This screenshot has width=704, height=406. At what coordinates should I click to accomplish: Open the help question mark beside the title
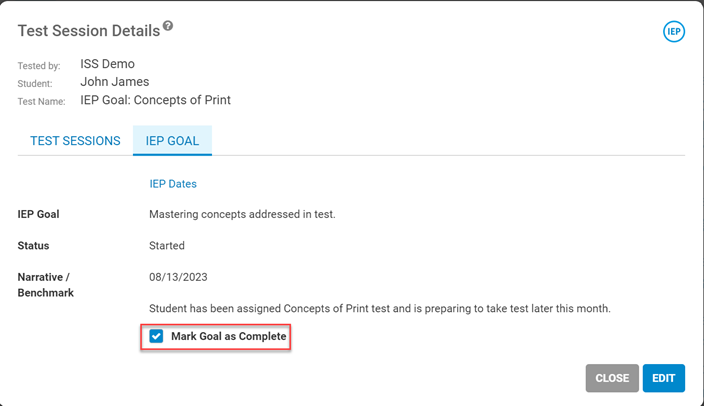pos(168,26)
